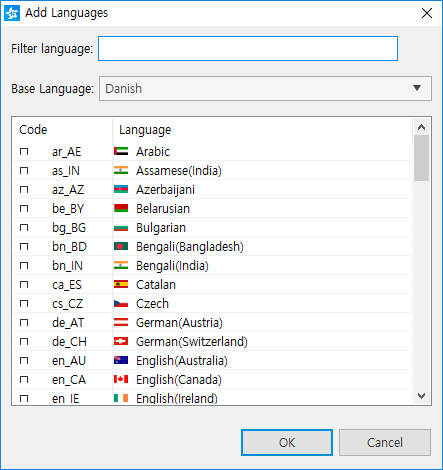Screen dimensions: 443x470
Task: Check the bn_IN Bengali India checkbox
Action: 24,266
